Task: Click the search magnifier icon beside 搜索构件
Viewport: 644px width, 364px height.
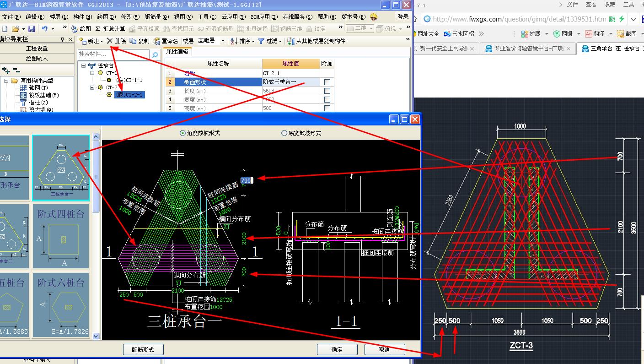Action: [x=155, y=55]
